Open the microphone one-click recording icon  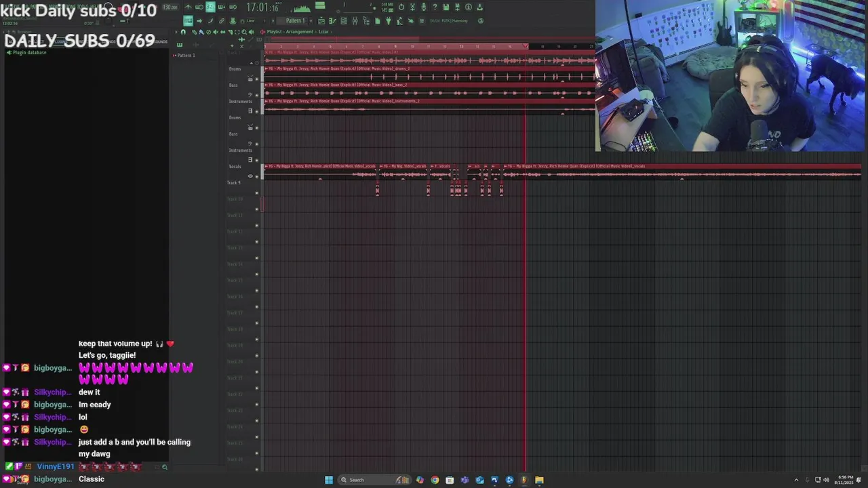(x=423, y=7)
